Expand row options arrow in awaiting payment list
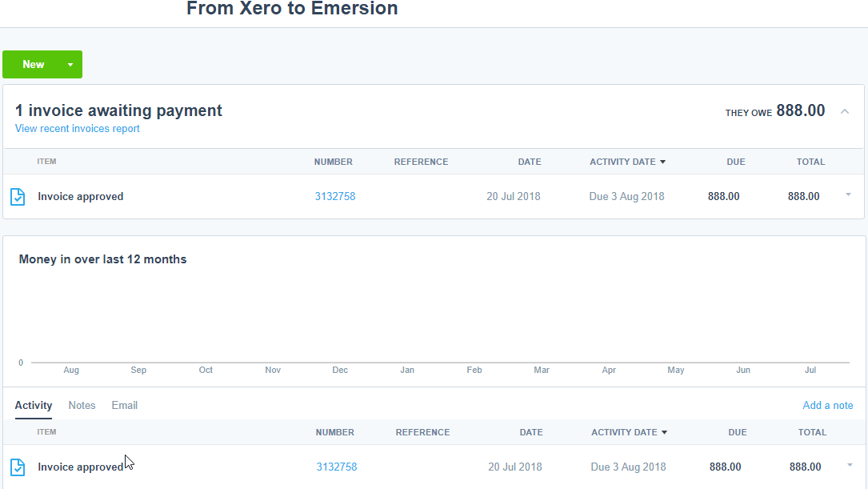Viewport: 868px width, 489px height. pyautogui.click(x=848, y=194)
